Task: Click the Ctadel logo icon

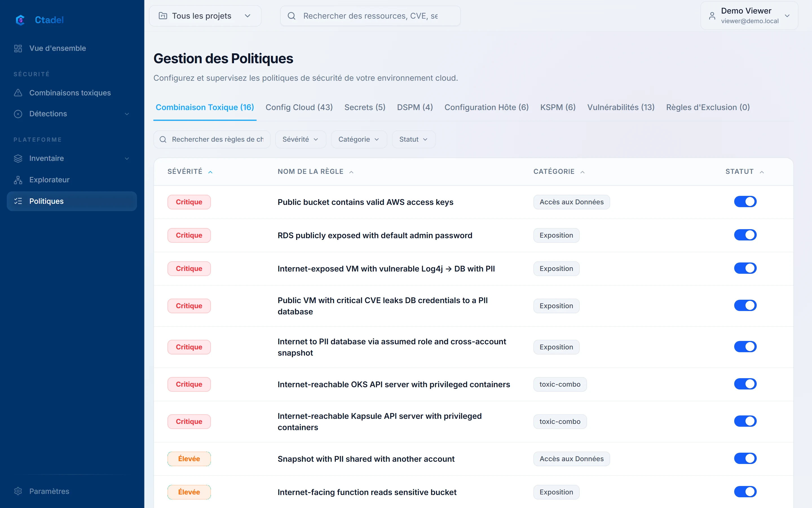Action: click(21, 20)
